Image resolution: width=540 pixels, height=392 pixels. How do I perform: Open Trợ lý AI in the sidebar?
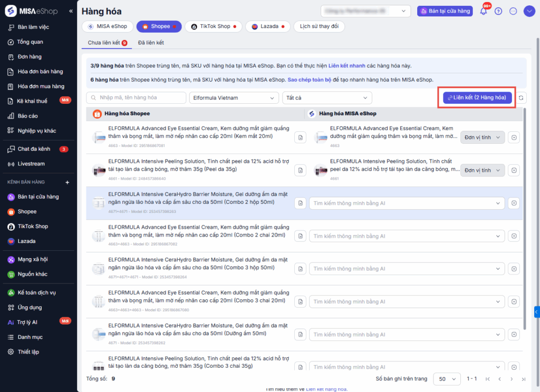(x=27, y=322)
